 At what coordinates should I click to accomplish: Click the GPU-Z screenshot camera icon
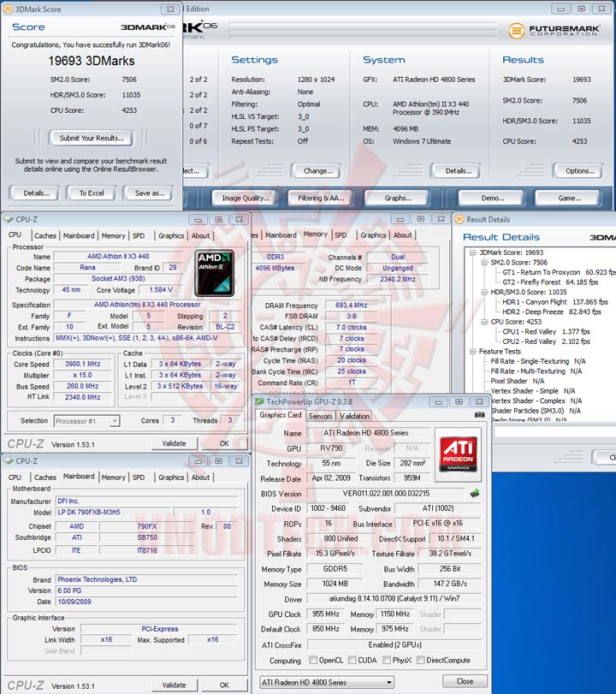coord(479,415)
